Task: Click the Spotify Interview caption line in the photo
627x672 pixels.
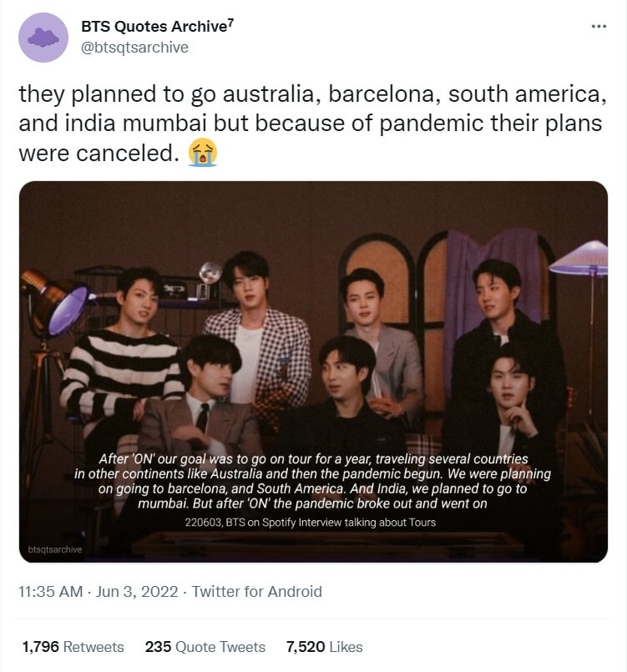Action: coord(311,523)
